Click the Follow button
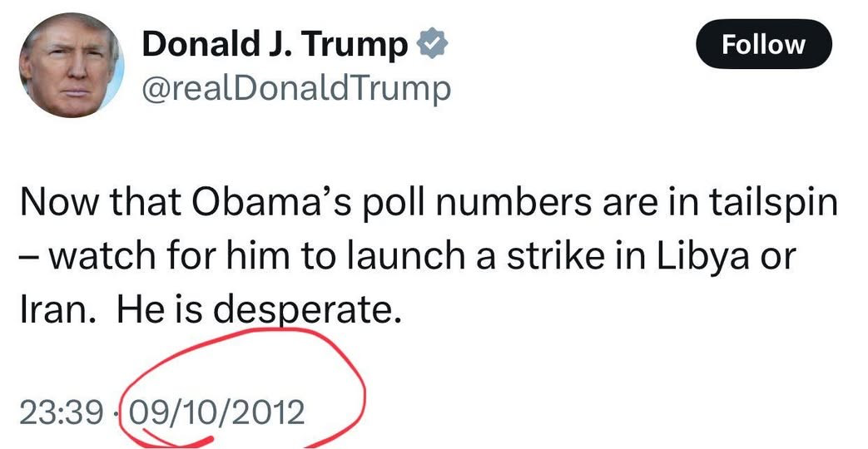The image size is (868, 449). click(763, 44)
